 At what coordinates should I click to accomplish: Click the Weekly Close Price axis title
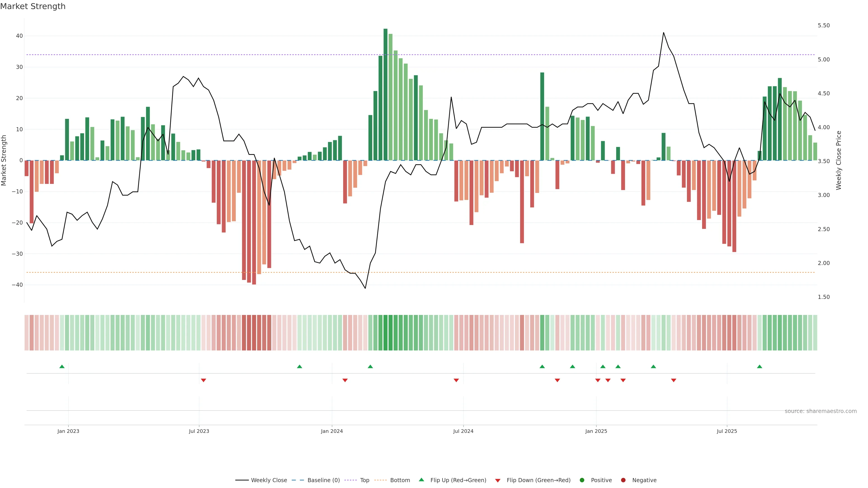[x=839, y=160]
